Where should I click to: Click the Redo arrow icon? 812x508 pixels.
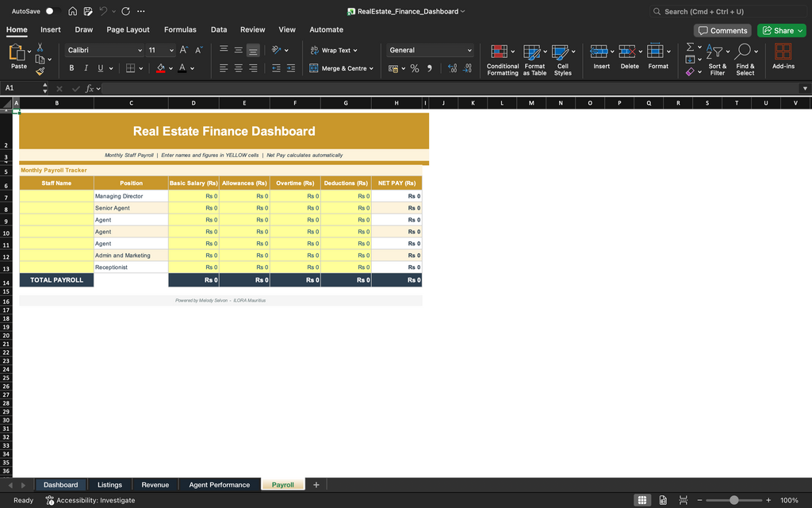125,11
